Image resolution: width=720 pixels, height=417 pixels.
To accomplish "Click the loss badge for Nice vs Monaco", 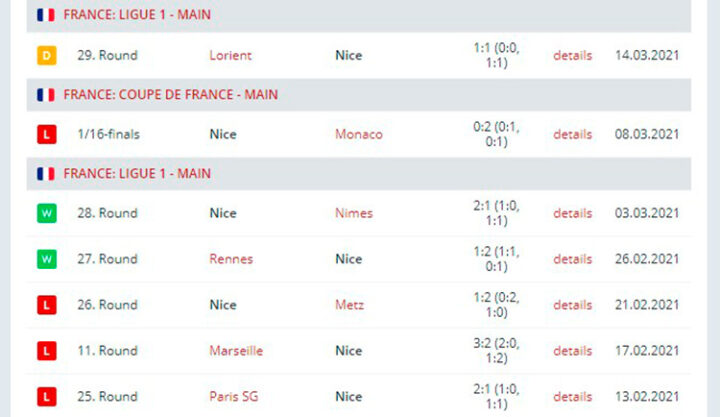I will coord(46,134).
